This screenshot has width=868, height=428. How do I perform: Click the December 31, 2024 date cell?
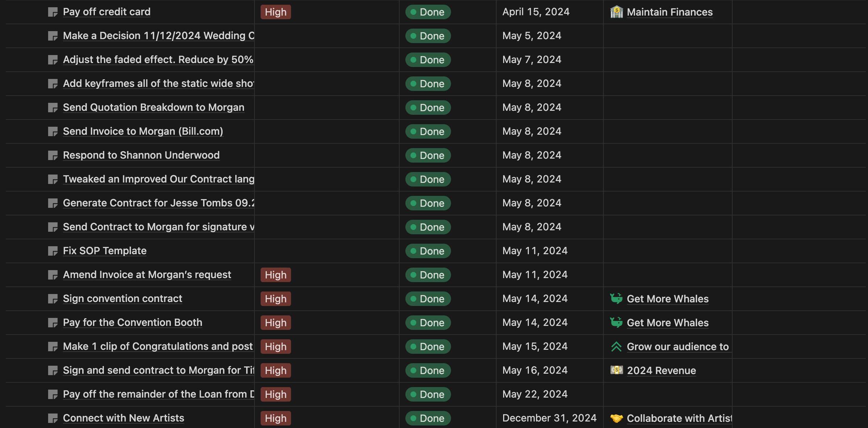[549, 418]
